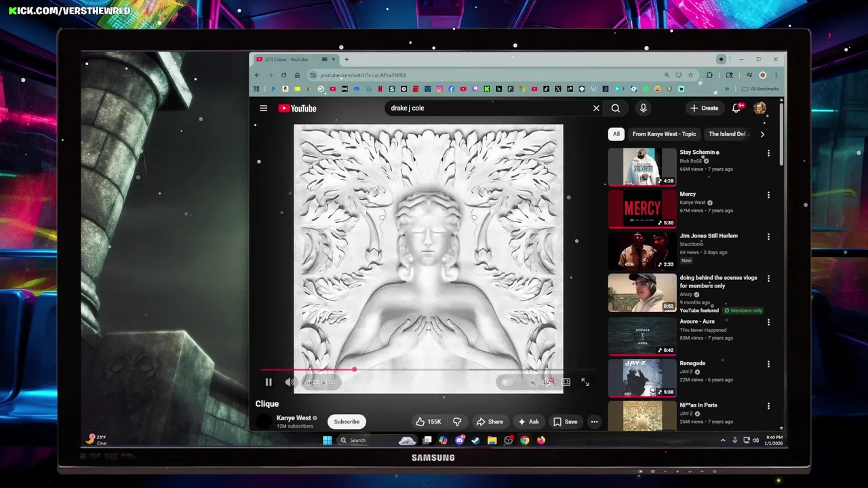Mute the video with the speaker icon
The image size is (868, 488).
290,382
